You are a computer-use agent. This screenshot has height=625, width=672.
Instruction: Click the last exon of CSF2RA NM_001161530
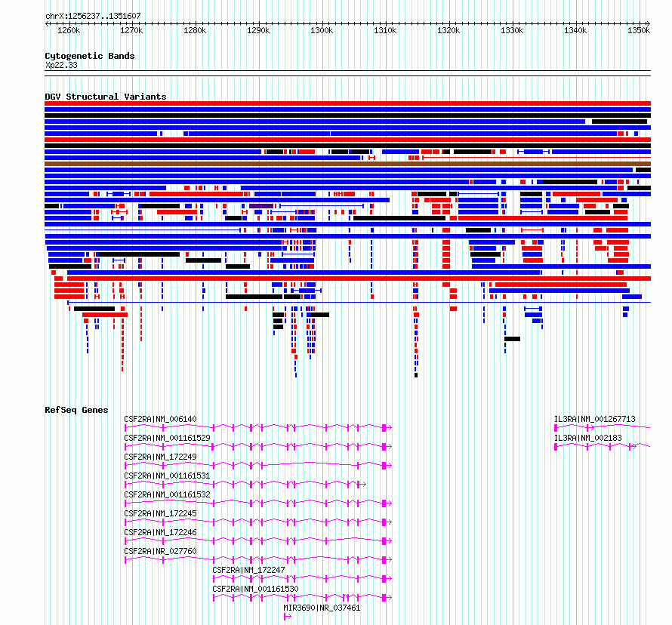(384, 597)
